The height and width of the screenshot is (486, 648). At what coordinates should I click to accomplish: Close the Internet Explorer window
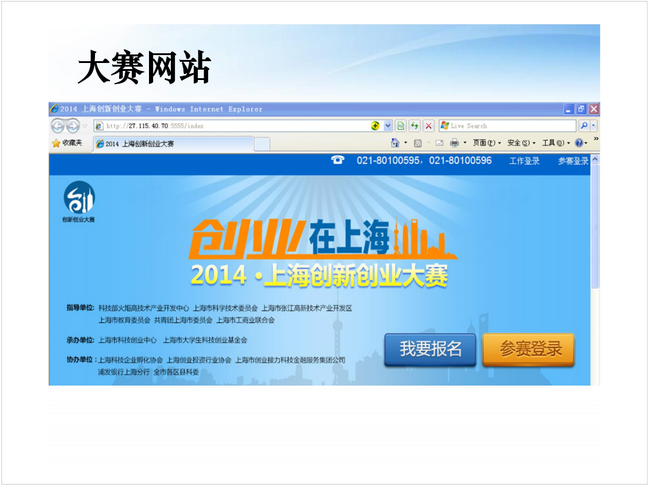(x=594, y=109)
